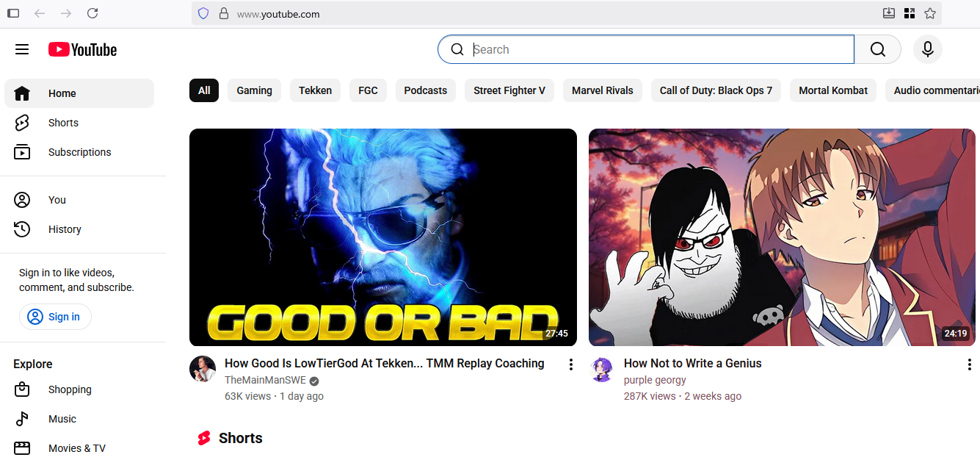Open options menu for Genius video
This screenshot has height=460, width=980.
[x=970, y=364]
